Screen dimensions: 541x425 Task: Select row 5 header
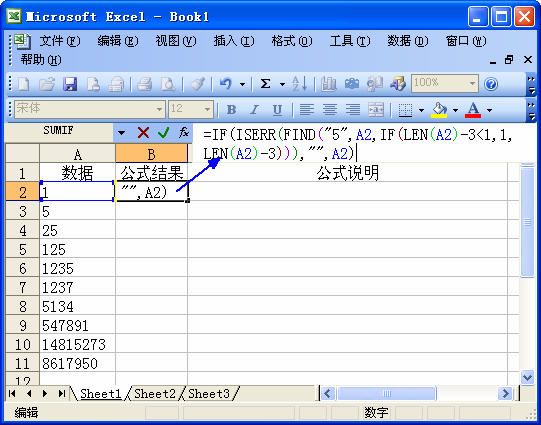point(22,249)
